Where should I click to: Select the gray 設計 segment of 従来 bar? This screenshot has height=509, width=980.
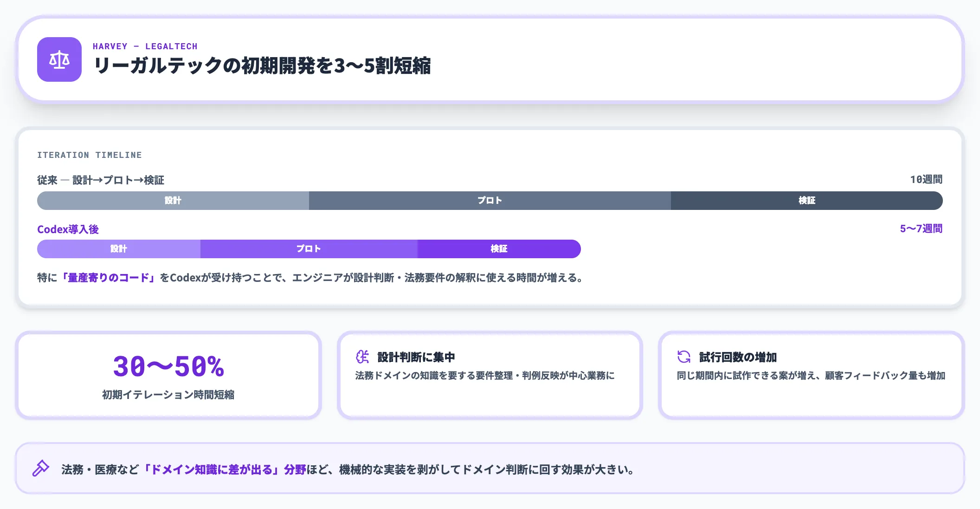(x=173, y=201)
